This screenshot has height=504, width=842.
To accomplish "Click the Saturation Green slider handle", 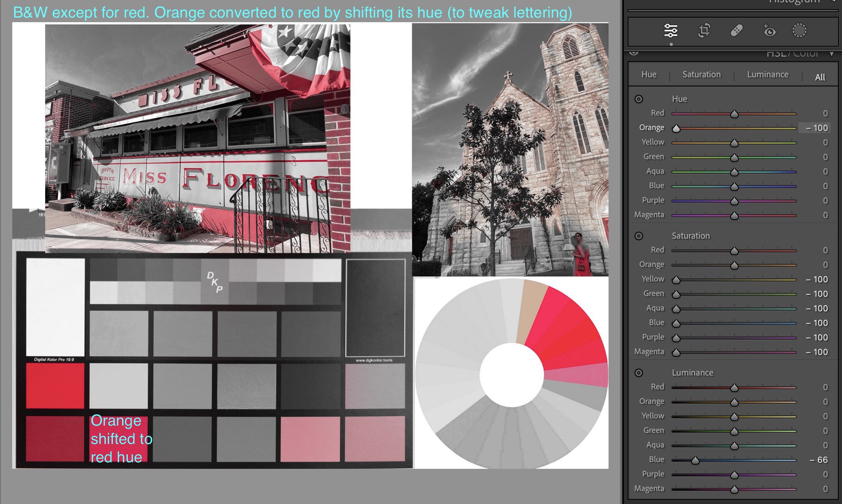I will pos(676,294).
